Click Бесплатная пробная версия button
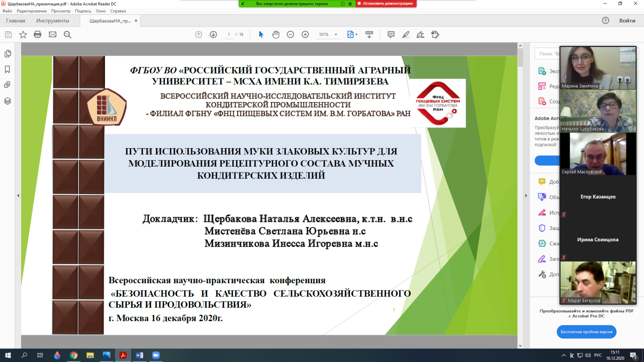Viewport: 644px width, 362px height. (586, 332)
